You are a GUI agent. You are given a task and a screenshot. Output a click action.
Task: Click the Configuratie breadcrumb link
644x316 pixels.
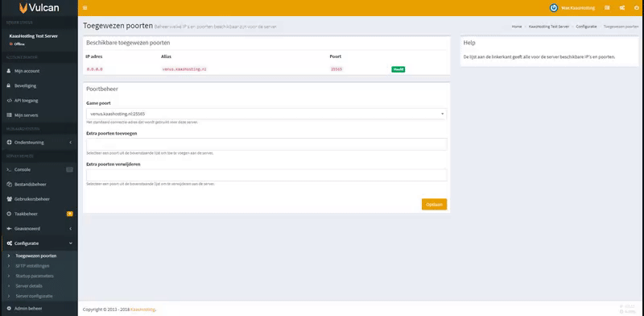586,27
